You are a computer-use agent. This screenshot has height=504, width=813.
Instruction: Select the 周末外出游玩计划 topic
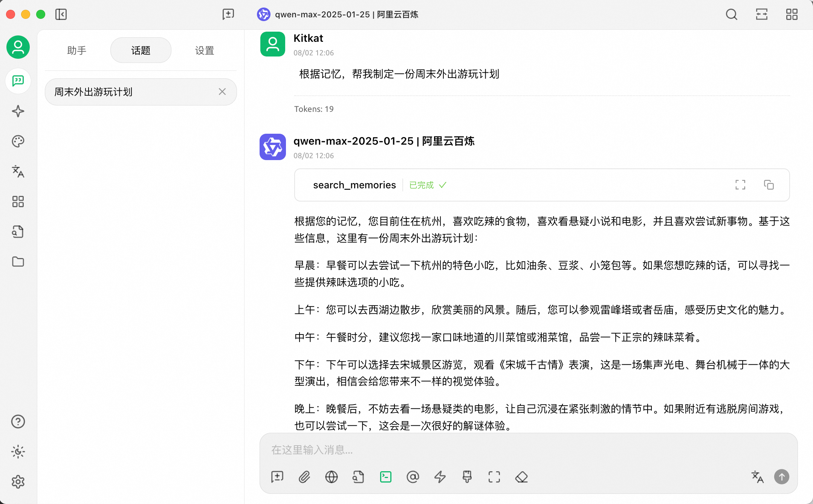click(141, 92)
